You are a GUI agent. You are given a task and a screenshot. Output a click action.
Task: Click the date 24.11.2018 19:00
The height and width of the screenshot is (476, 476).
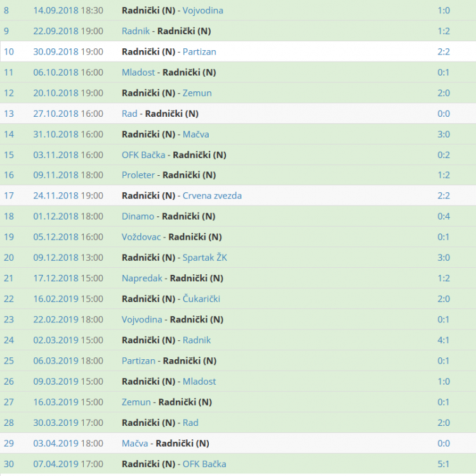click(68, 195)
